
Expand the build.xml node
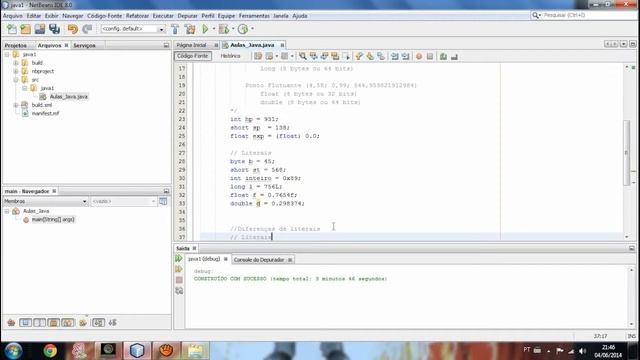click(16, 105)
